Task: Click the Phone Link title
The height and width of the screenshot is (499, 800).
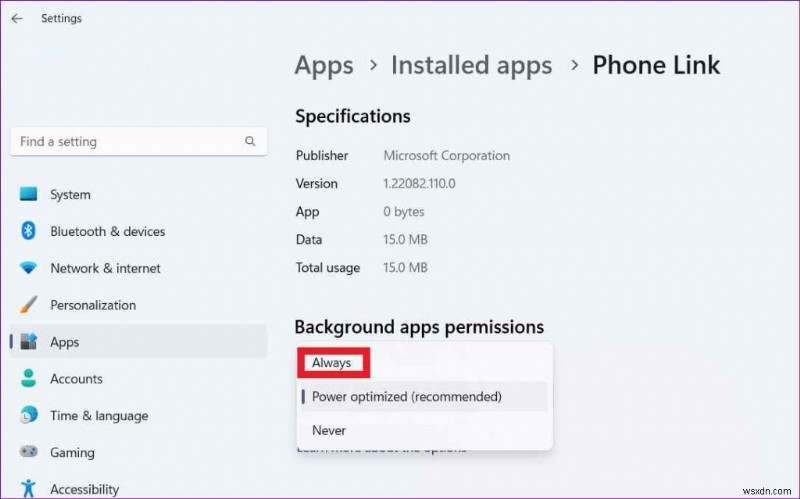Action: tap(656, 65)
